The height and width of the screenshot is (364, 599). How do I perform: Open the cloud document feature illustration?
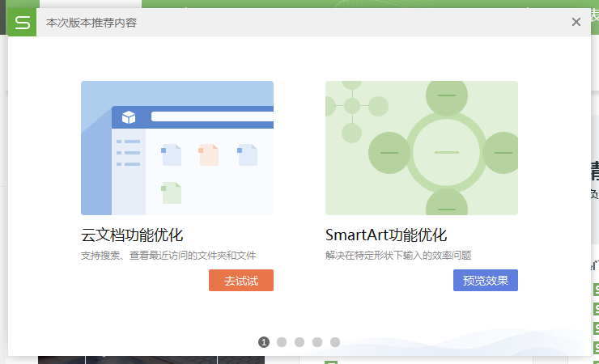(177, 148)
